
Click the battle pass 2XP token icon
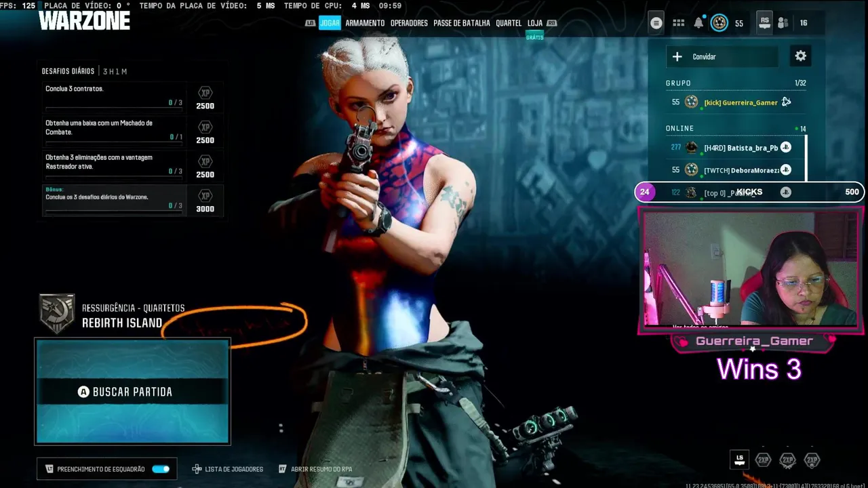(x=812, y=460)
